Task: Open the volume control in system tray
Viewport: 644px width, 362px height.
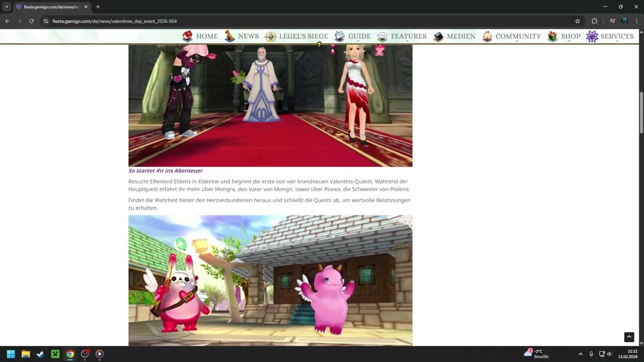Action: click(x=609, y=354)
